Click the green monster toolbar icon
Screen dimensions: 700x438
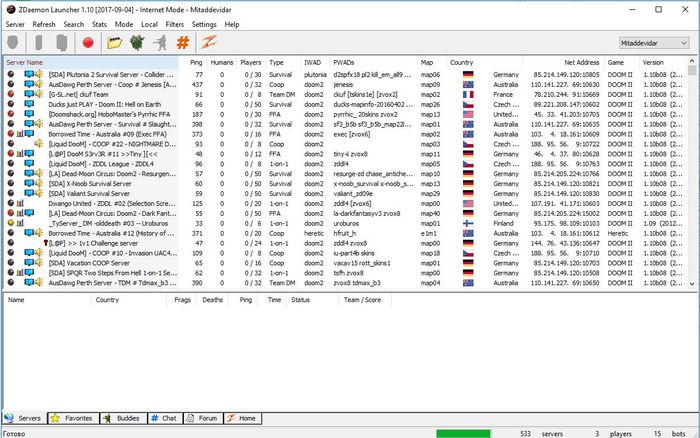[136, 43]
